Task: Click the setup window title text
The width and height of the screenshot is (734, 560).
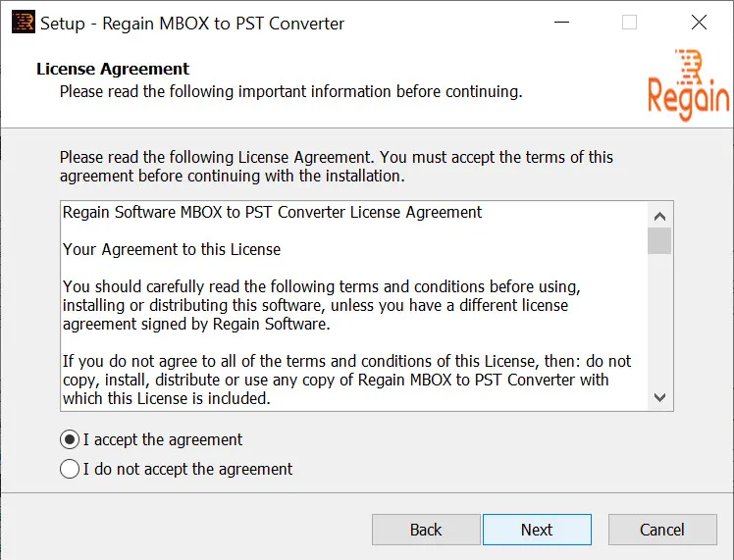Action: tap(192, 23)
